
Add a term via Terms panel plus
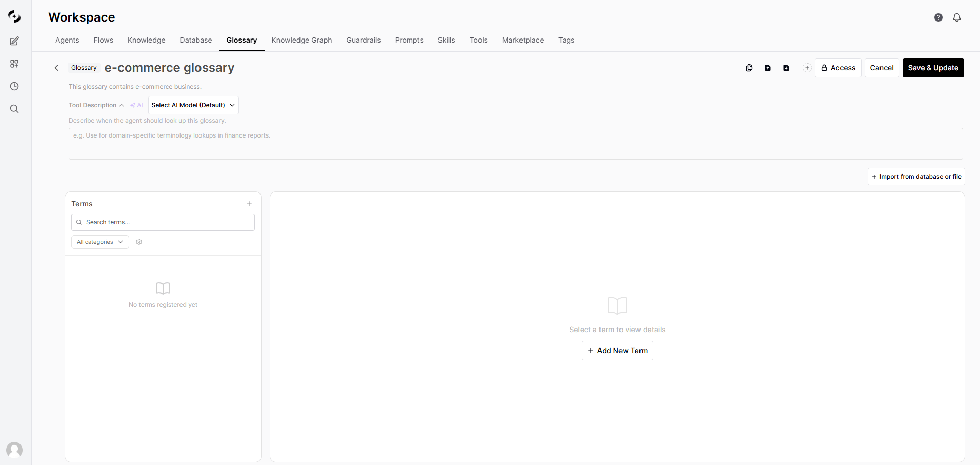249,204
